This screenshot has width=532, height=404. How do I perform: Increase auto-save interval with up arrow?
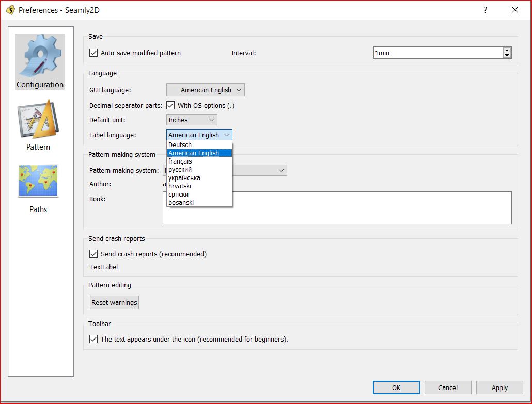tap(507, 50)
